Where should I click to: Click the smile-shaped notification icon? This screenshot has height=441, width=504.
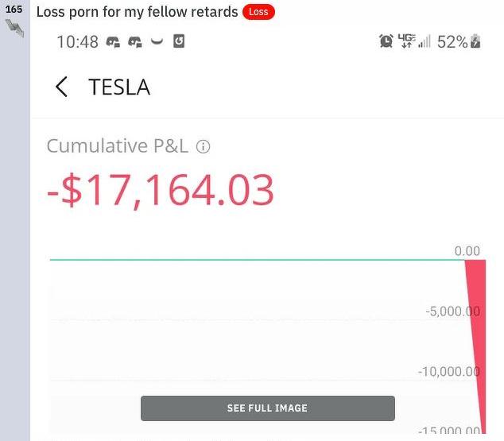(157, 41)
